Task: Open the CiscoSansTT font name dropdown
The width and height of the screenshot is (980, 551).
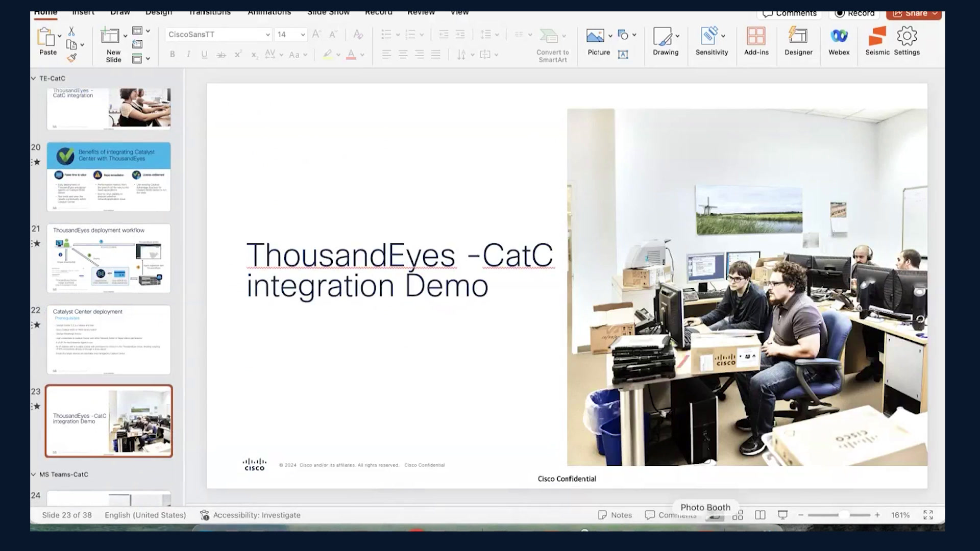Action: click(267, 35)
